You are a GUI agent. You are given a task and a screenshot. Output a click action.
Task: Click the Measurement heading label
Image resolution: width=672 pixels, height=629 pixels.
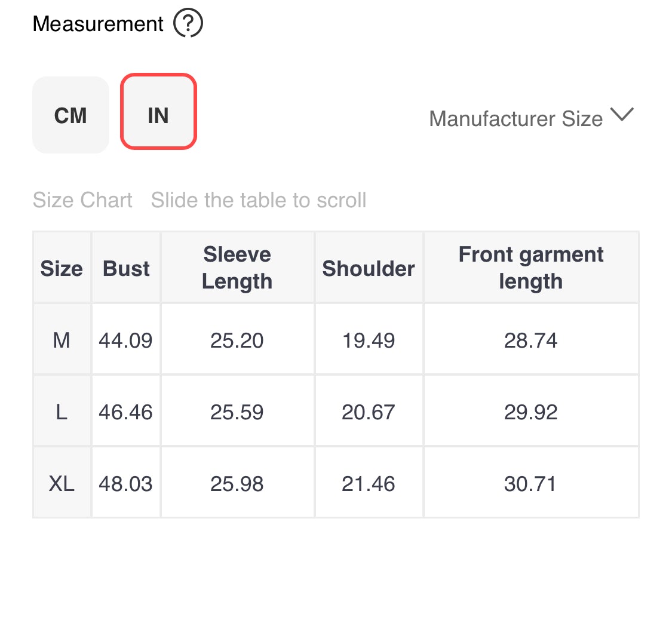[x=98, y=23]
